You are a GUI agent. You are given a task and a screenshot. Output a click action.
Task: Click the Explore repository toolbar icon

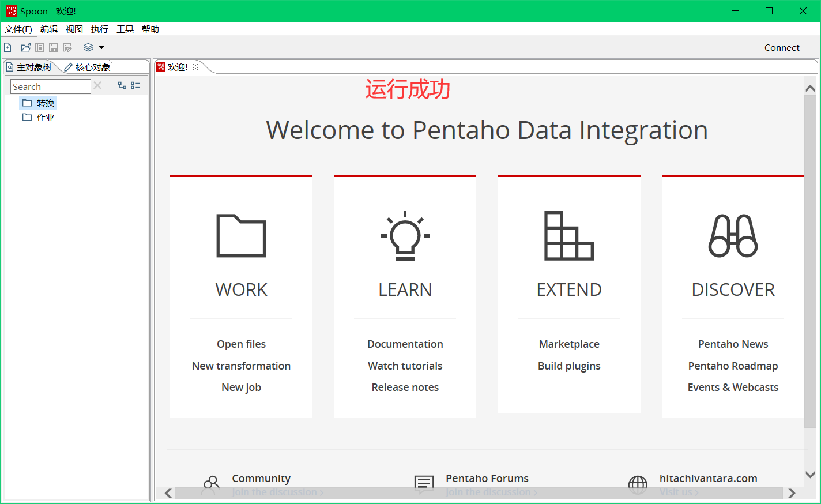[40, 47]
